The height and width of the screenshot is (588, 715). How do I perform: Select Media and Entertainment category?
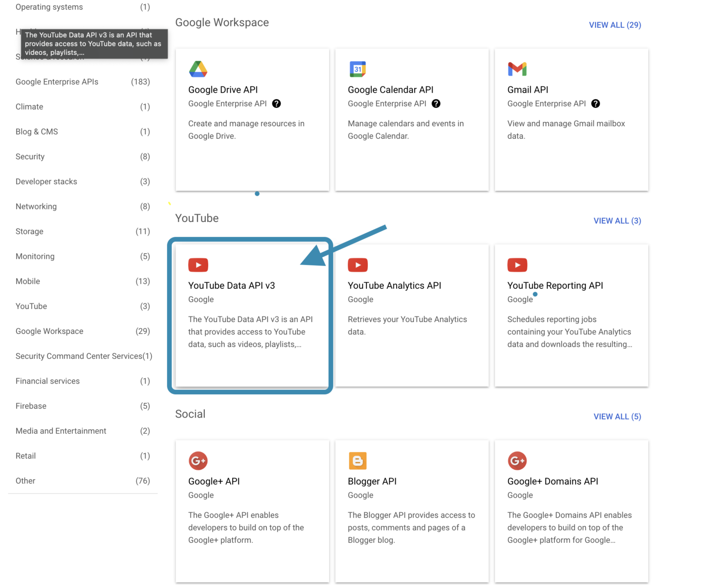click(61, 431)
